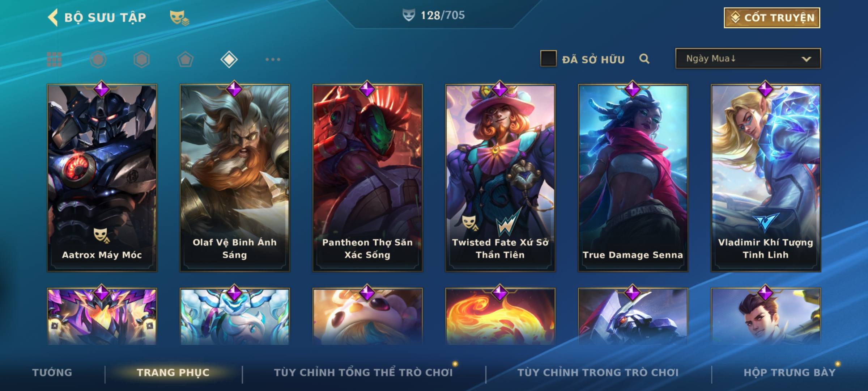This screenshot has height=391, width=868.
Task: View the 128/705 skin count indicator
Action: [434, 15]
